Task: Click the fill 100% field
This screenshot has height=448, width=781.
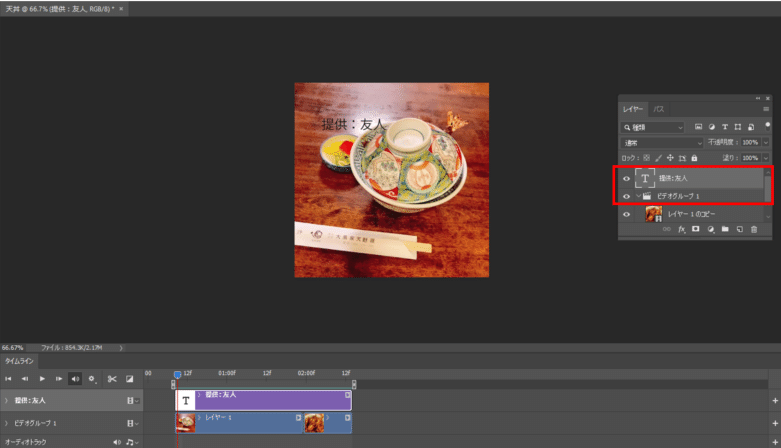Action: click(x=751, y=158)
